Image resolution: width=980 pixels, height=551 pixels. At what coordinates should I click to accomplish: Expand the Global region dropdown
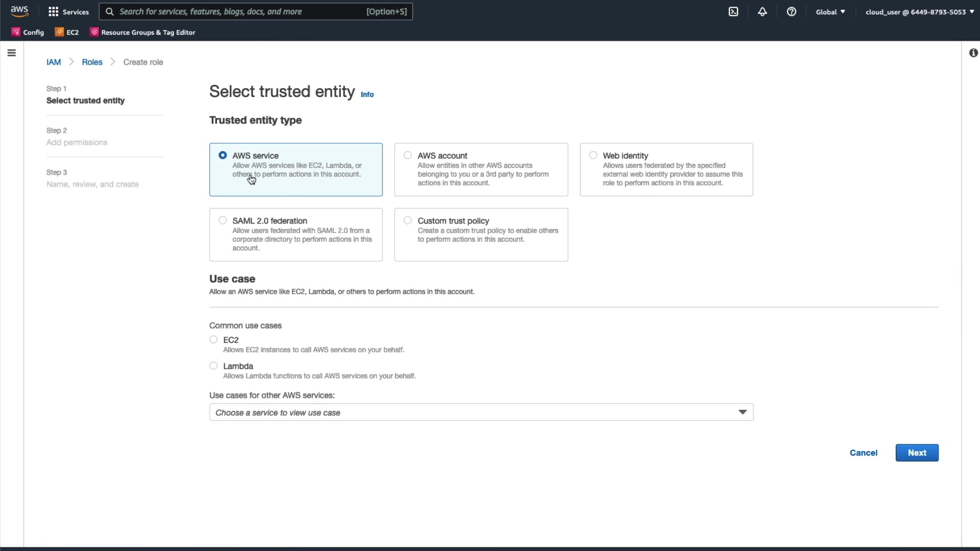pos(830,12)
